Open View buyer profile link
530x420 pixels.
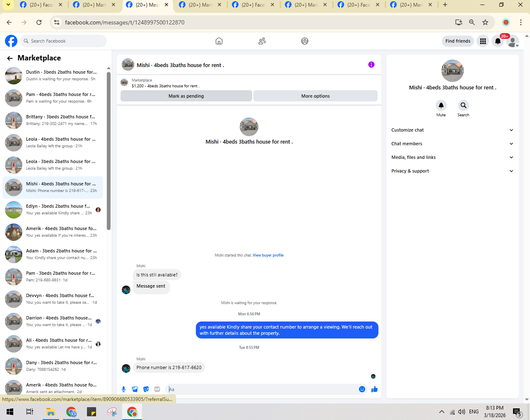point(268,255)
